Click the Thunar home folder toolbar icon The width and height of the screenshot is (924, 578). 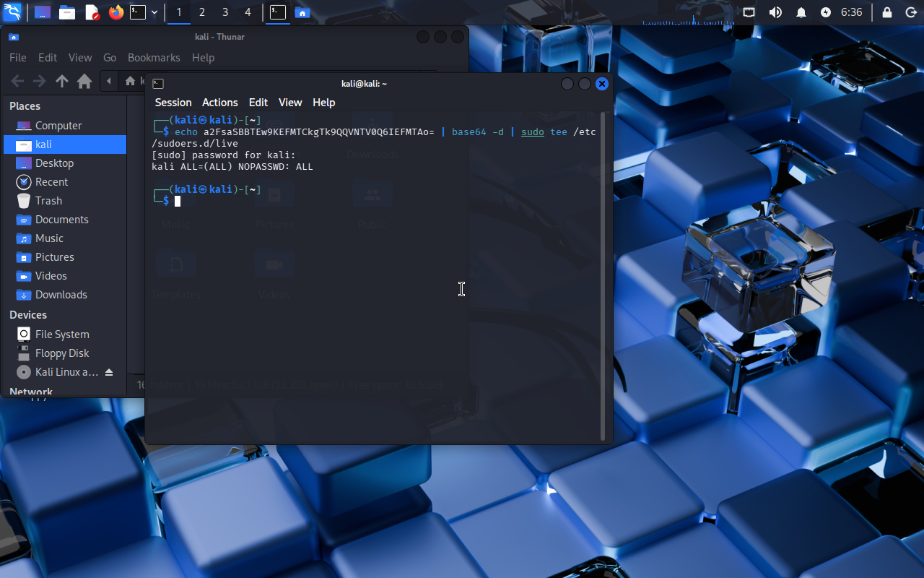pyautogui.click(x=84, y=81)
